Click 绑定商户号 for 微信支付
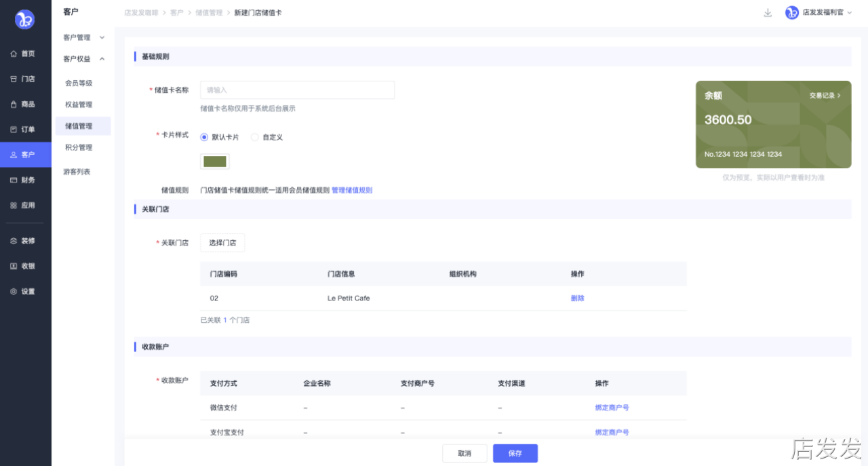 (x=612, y=408)
